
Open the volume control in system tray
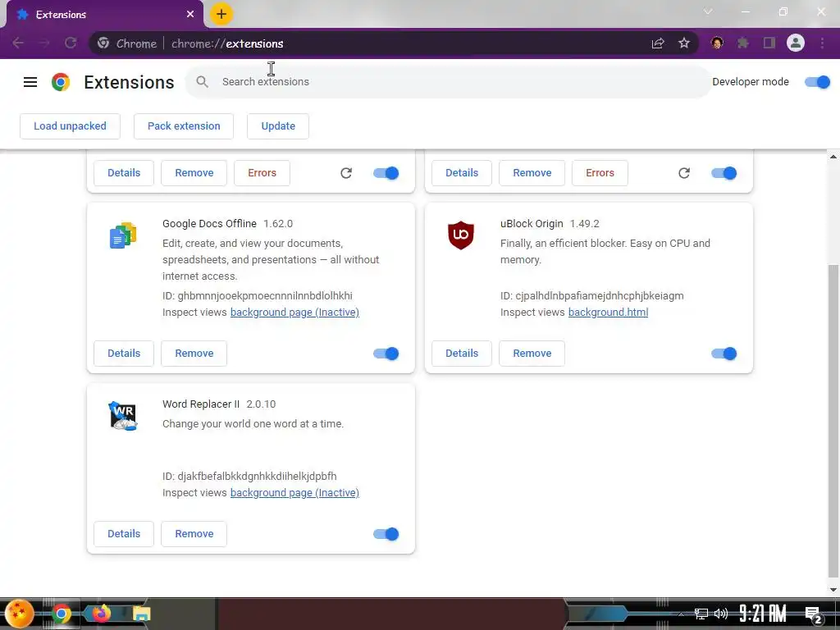(721, 614)
